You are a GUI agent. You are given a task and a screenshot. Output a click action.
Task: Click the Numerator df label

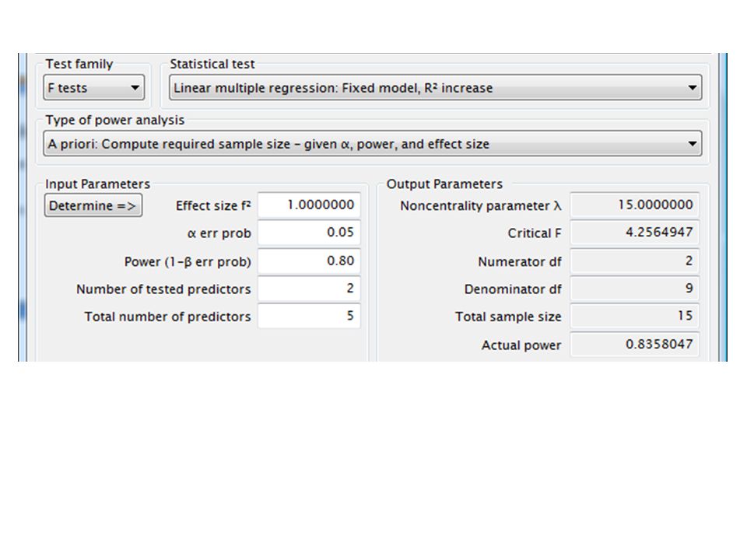pyautogui.click(x=520, y=262)
